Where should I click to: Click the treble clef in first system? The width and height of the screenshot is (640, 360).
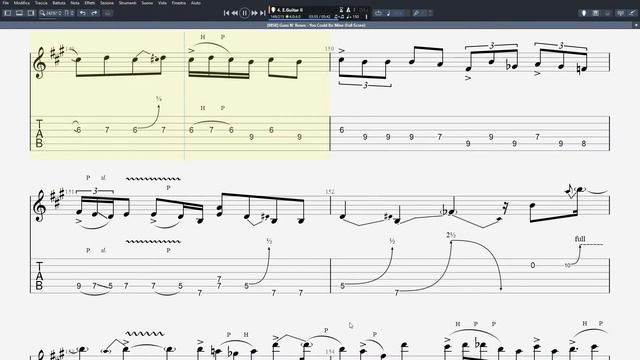coord(40,62)
